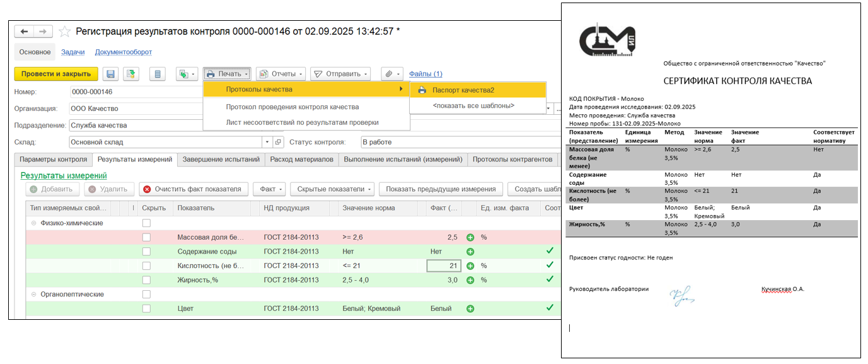This screenshot has height=364, width=868.
Task: Click green checkmark in Жирность,% row
Action: [x=550, y=279]
